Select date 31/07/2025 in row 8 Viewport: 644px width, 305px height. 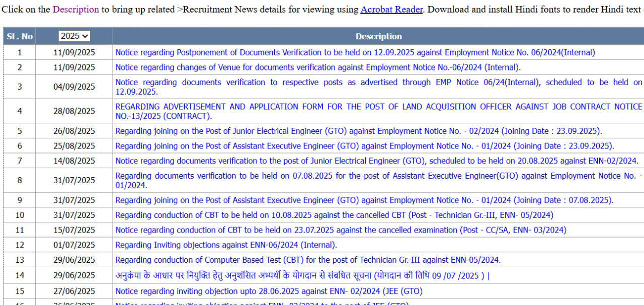pyautogui.click(x=74, y=181)
